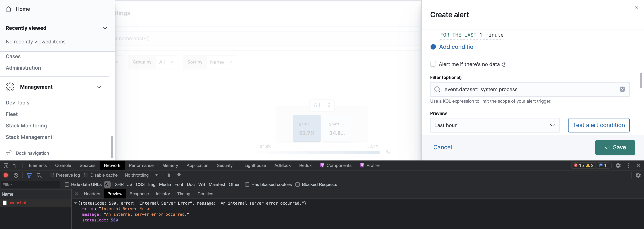This screenshot has height=229, width=644.
Task: Check Disable cache
Action: [x=86, y=175]
